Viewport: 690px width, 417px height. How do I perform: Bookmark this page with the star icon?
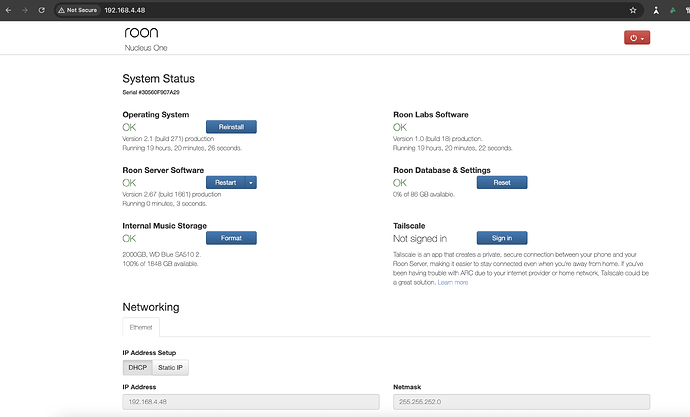pyautogui.click(x=633, y=10)
